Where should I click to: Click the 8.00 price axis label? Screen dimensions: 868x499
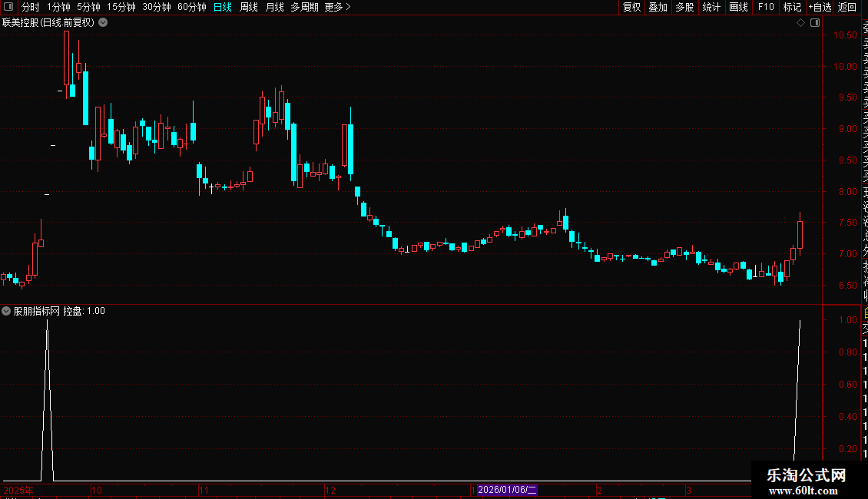pyautogui.click(x=847, y=192)
